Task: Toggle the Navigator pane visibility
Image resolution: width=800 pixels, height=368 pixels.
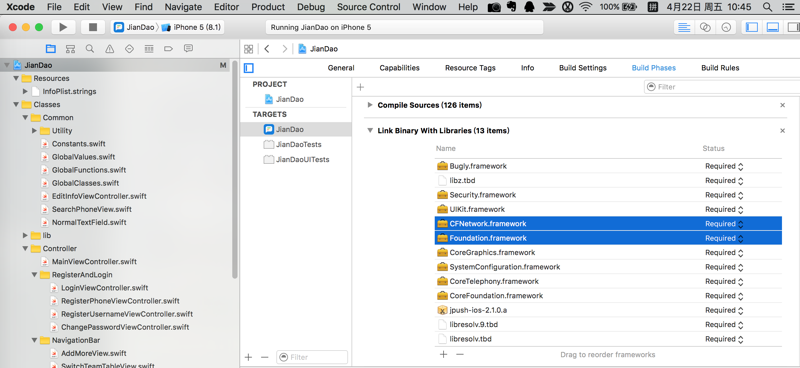Action: (x=752, y=28)
